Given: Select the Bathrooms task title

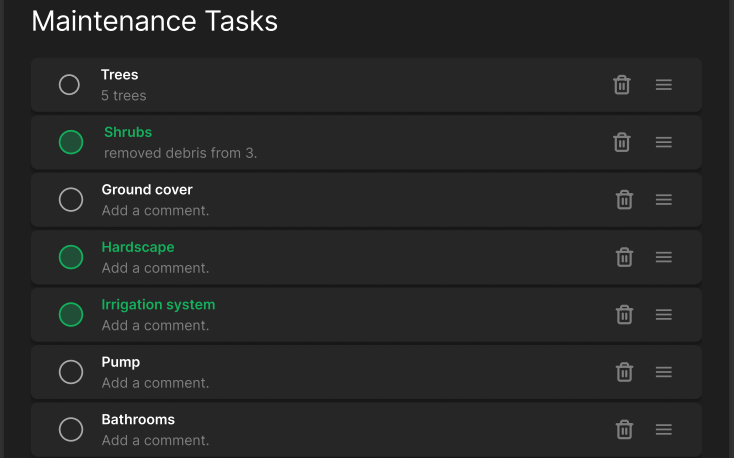Looking at the screenshot, I should coord(138,420).
